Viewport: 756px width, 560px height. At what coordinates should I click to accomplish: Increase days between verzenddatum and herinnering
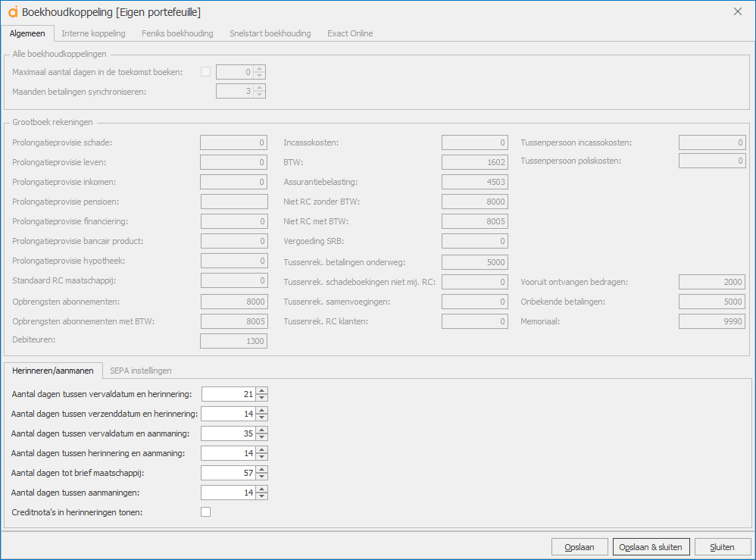point(262,411)
